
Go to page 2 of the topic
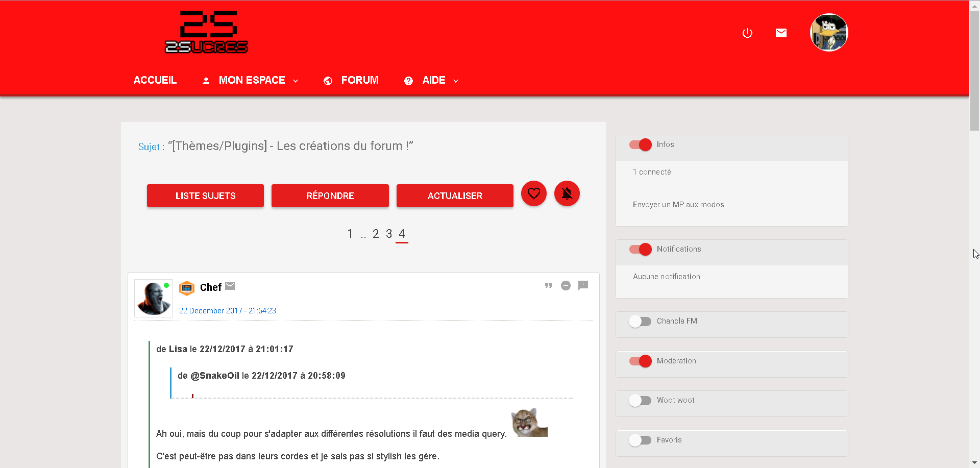376,234
